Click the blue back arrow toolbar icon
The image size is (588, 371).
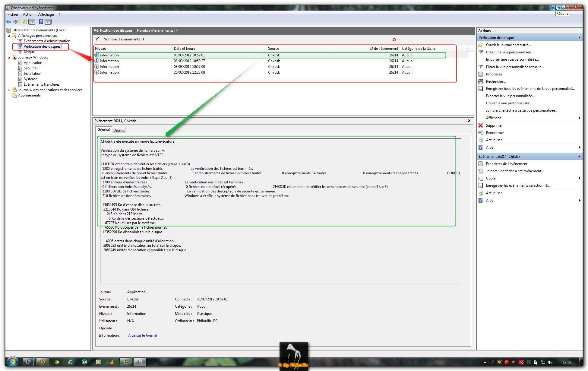8,22
